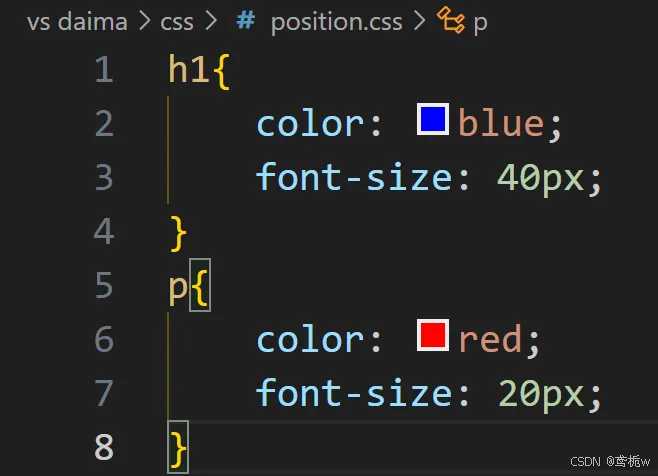This screenshot has height=476, width=658.
Task: Click 'color' property on line 2
Action: click(310, 124)
